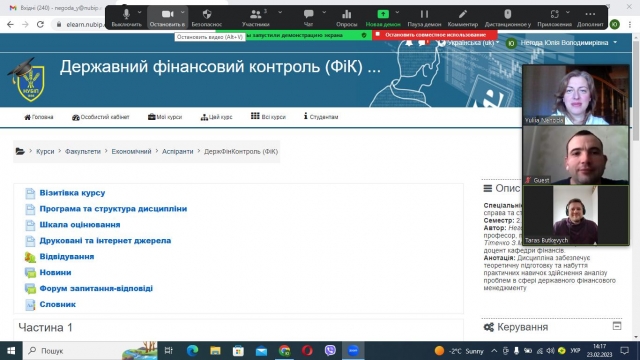The image size is (640, 360).
Task: Open Візитівка курсу page
Action: point(72,193)
